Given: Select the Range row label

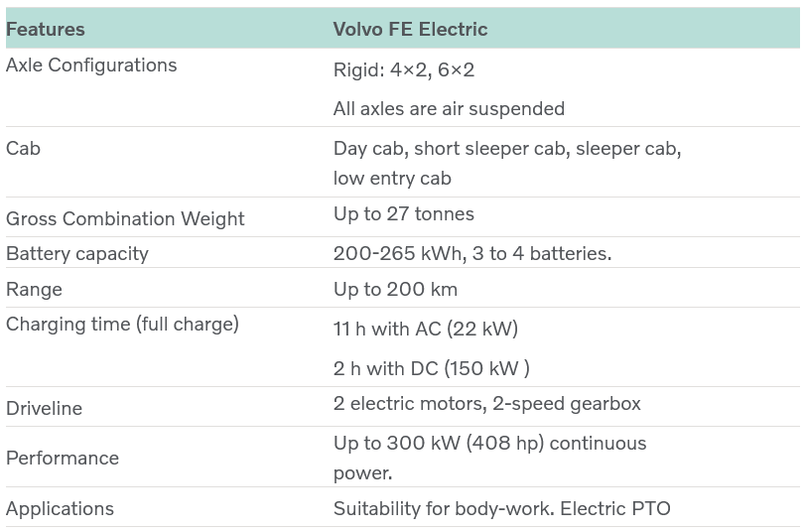Looking at the screenshot, I should (34, 290).
